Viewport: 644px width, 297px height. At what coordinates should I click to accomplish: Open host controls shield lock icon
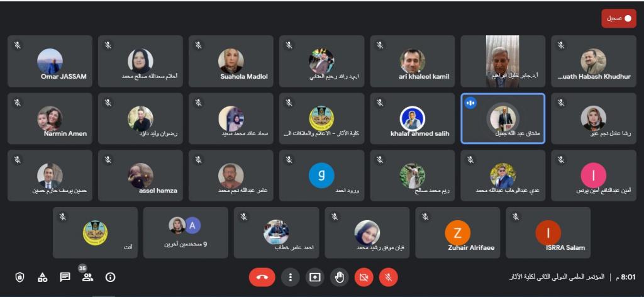[x=19, y=277]
